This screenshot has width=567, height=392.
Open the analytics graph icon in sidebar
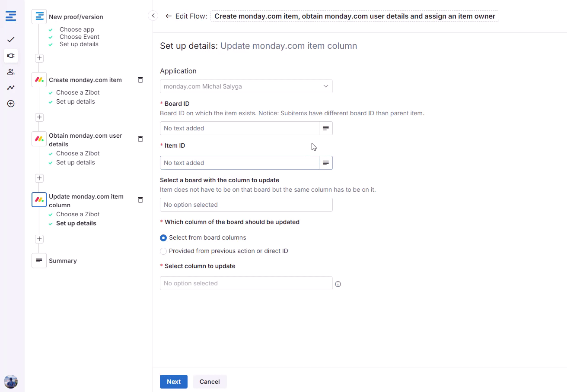(x=11, y=88)
